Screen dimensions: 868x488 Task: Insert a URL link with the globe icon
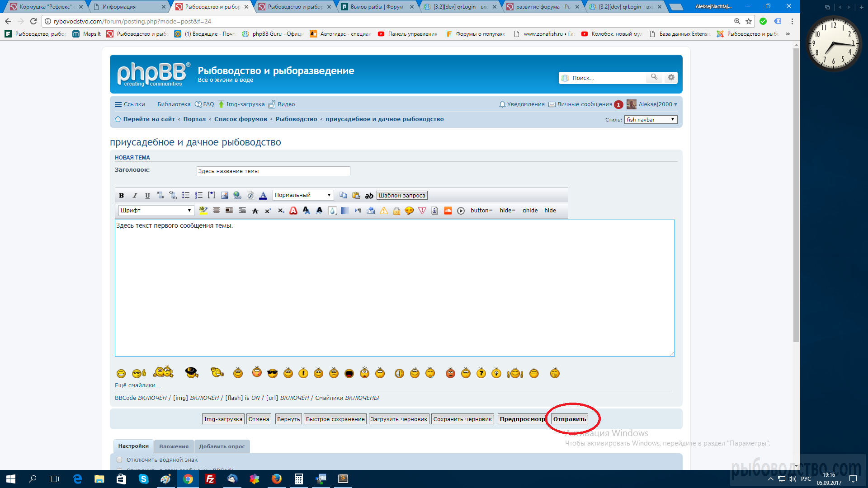(237, 195)
